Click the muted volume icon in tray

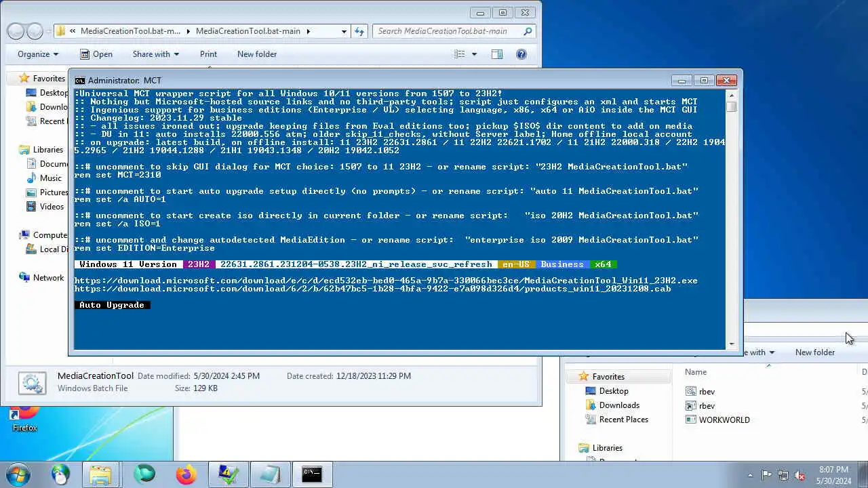tap(800, 475)
